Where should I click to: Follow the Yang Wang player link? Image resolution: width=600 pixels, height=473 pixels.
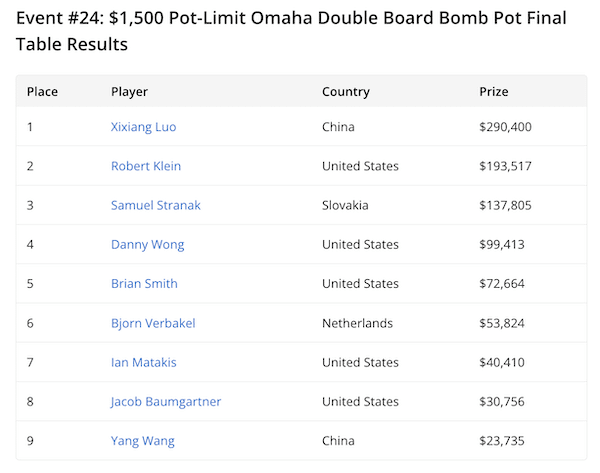point(142,440)
